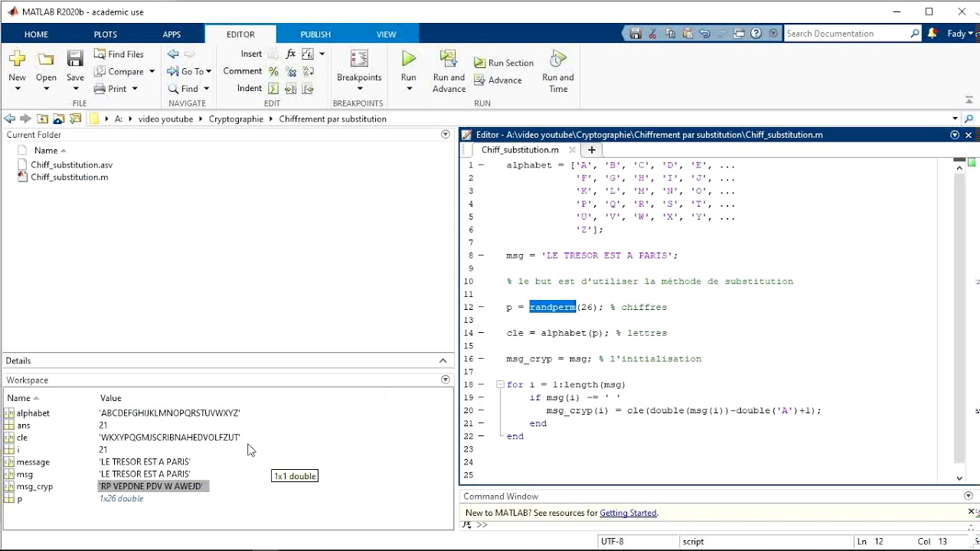Open the Getting Started link
This screenshot has height=551, width=980.
point(628,513)
